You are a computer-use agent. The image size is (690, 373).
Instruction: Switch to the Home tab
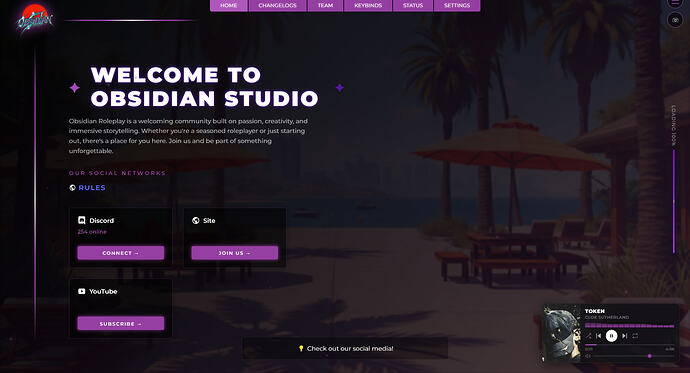(229, 5)
